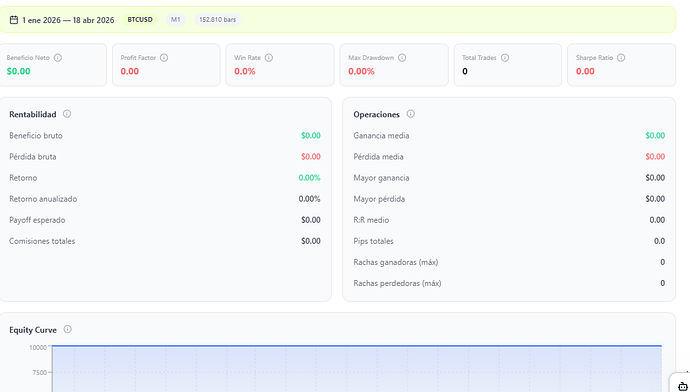Select the Pérdida media label
The width and height of the screenshot is (690, 392).
378,157
